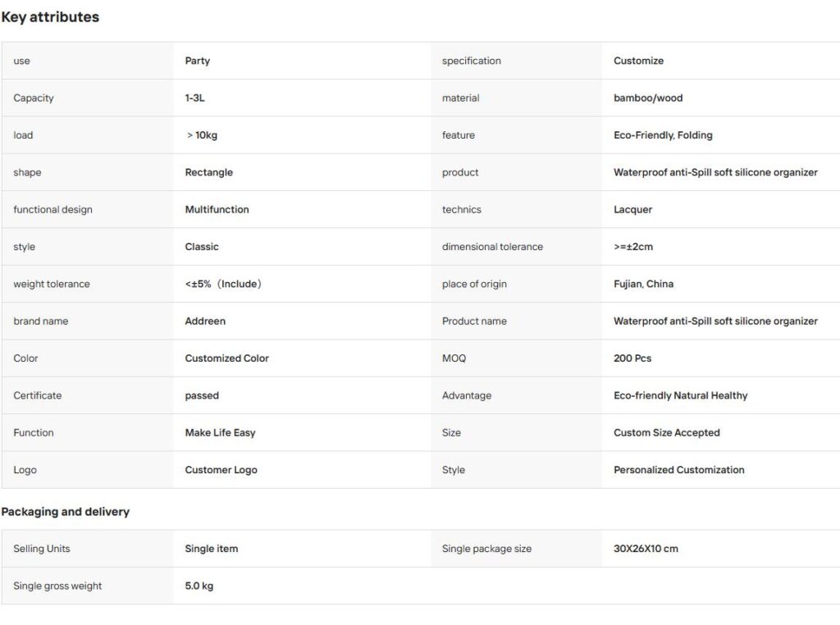Click the Lacquer technics value
This screenshot has width=840, height=625.
click(633, 209)
